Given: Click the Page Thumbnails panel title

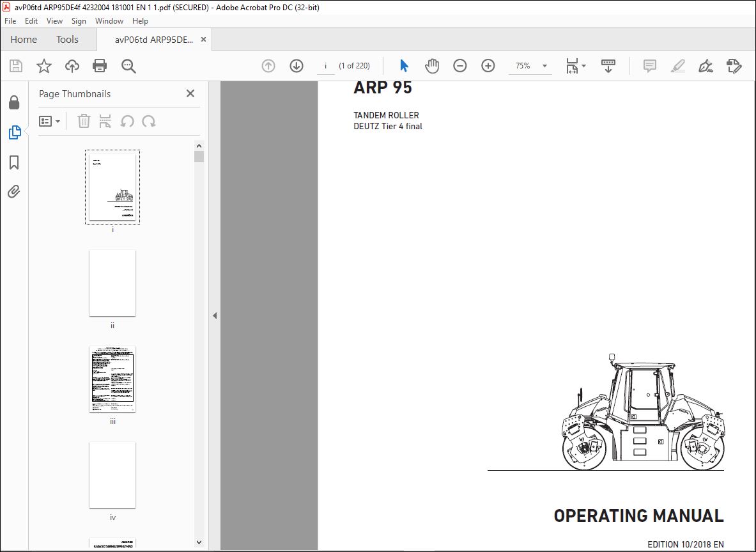Looking at the screenshot, I should [x=75, y=94].
